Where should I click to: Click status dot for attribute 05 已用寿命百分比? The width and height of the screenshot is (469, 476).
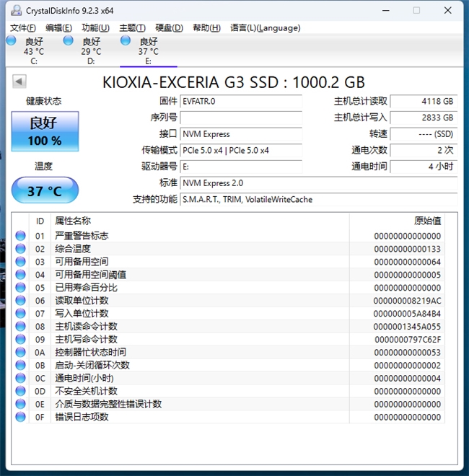[x=20, y=288]
